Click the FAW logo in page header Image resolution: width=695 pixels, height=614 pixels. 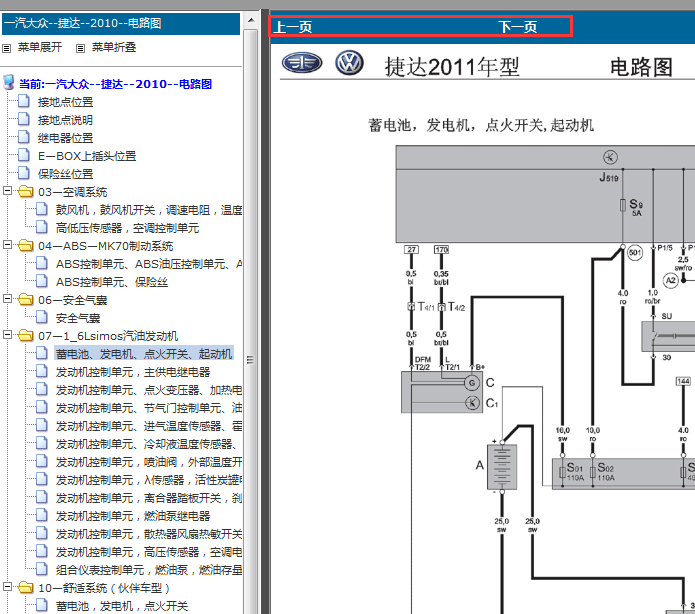(x=302, y=63)
